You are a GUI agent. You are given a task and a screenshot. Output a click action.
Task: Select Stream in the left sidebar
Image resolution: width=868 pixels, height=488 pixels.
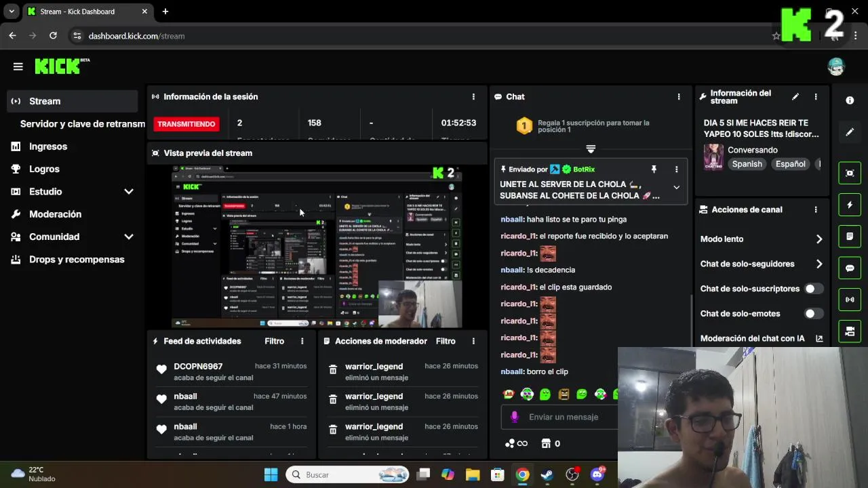pyautogui.click(x=73, y=101)
